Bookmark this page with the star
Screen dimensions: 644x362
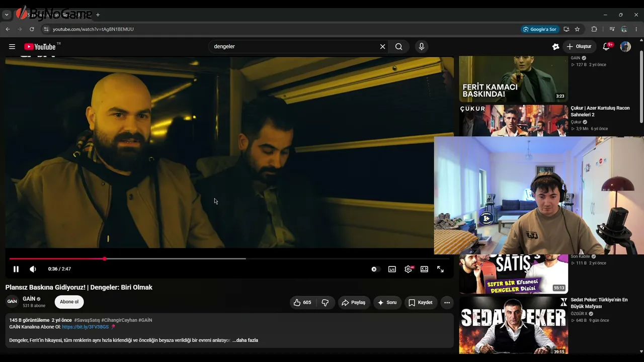coord(577,29)
